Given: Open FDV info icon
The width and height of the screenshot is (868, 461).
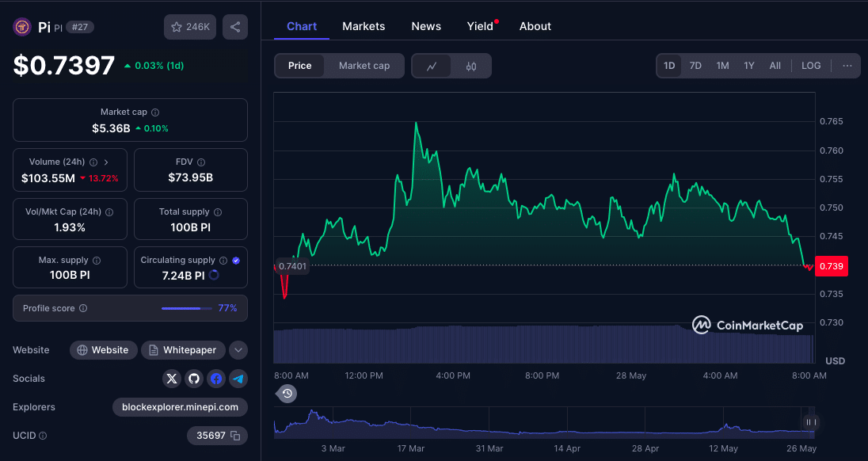Looking at the screenshot, I should pyautogui.click(x=201, y=162).
